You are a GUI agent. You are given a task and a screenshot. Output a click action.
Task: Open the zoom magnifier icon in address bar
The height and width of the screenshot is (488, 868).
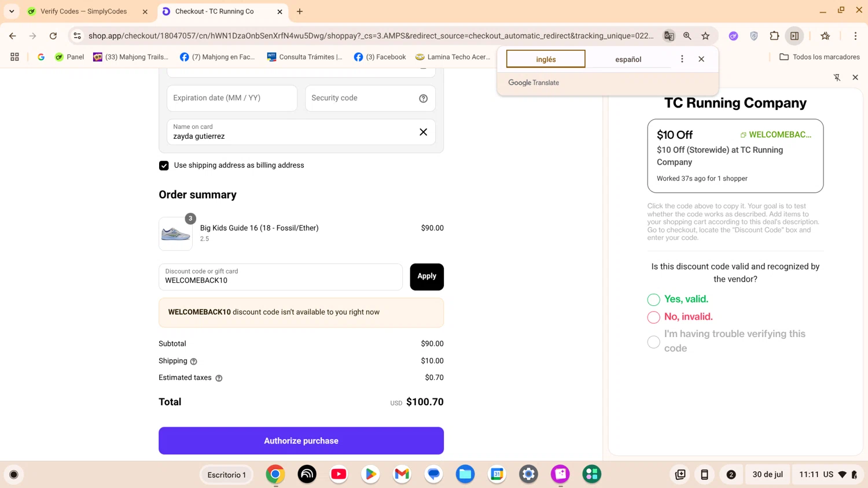(x=687, y=36)
